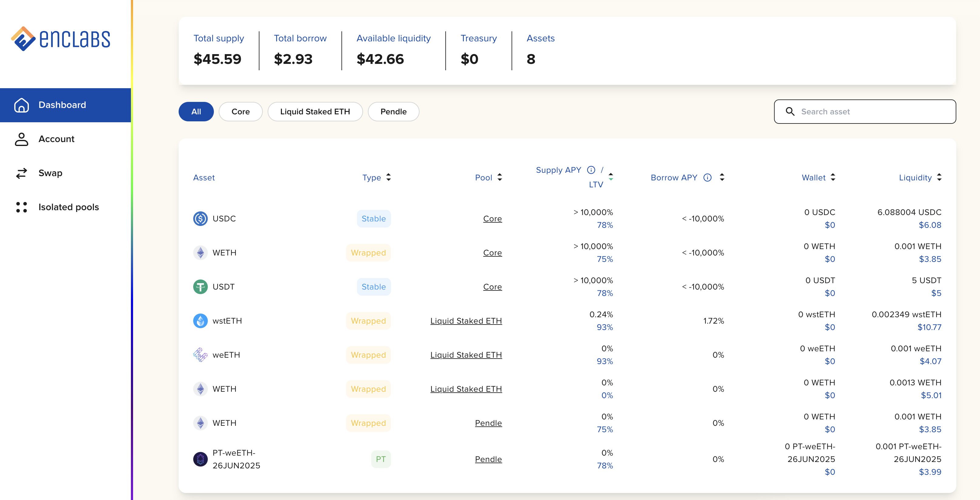Open Isolated pools in sidebar
The width and height of the screenshot is (980, 500).
pos(68,207)
